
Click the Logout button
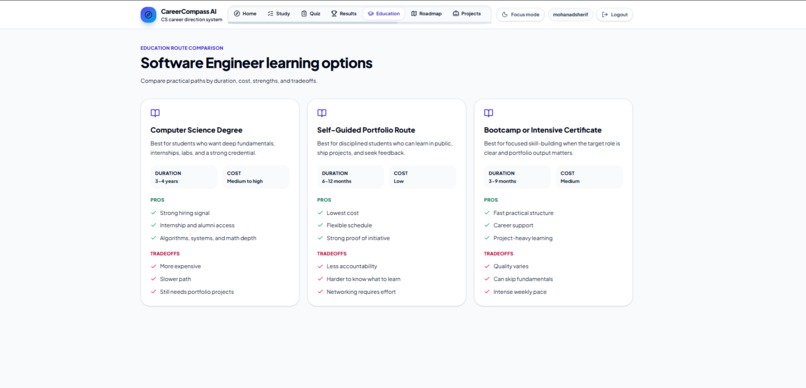[x=614, y=14]
